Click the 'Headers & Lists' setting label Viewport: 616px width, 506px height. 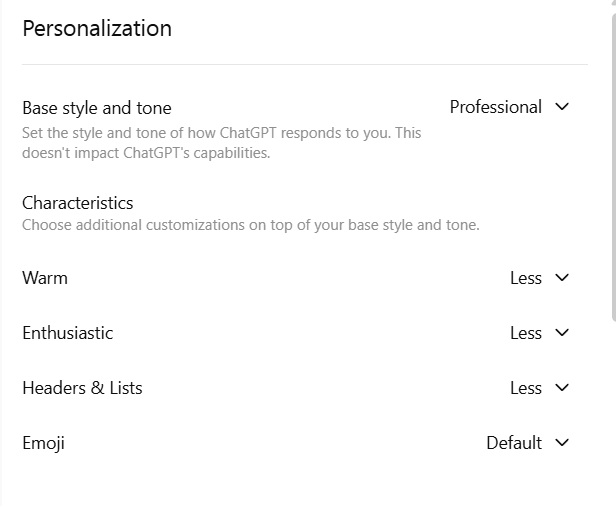coord(82,388)
